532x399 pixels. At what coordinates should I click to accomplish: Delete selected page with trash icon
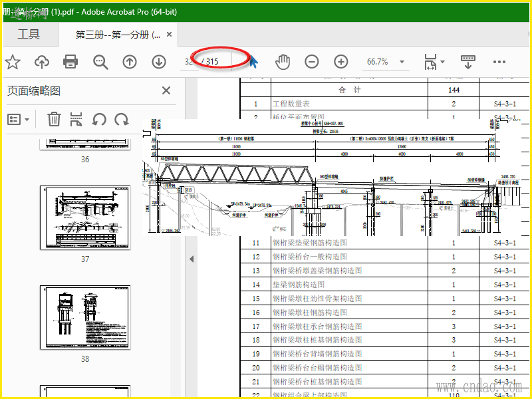54,120
